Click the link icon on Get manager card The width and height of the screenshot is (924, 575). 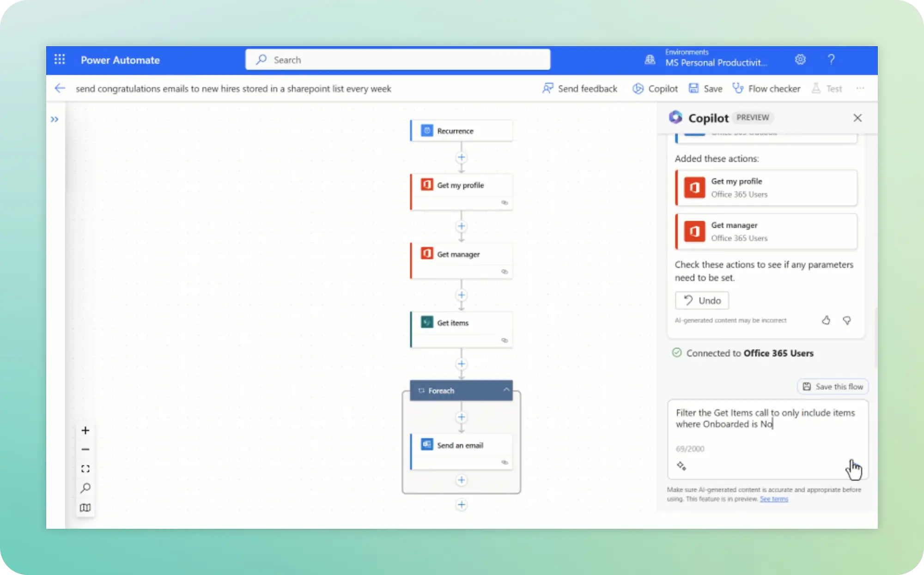pos(505,272)
